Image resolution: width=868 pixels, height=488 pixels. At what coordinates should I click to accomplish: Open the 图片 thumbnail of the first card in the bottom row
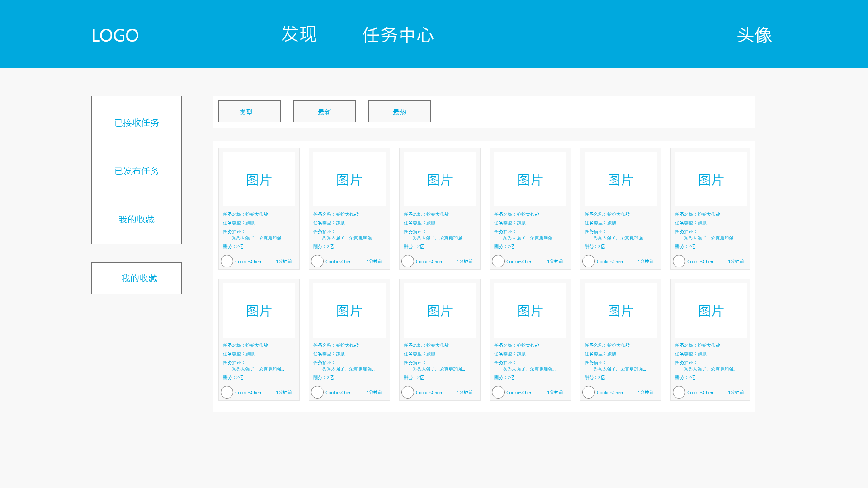pos(259,310)
